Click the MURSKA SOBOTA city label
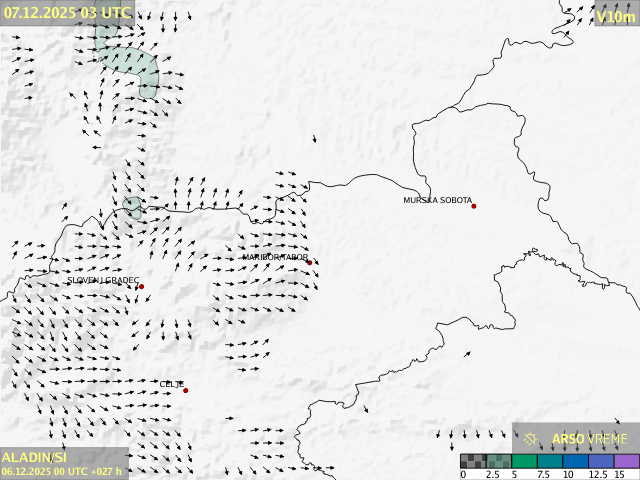The height and width of the screenshot is (480, 640). point(437,200)
